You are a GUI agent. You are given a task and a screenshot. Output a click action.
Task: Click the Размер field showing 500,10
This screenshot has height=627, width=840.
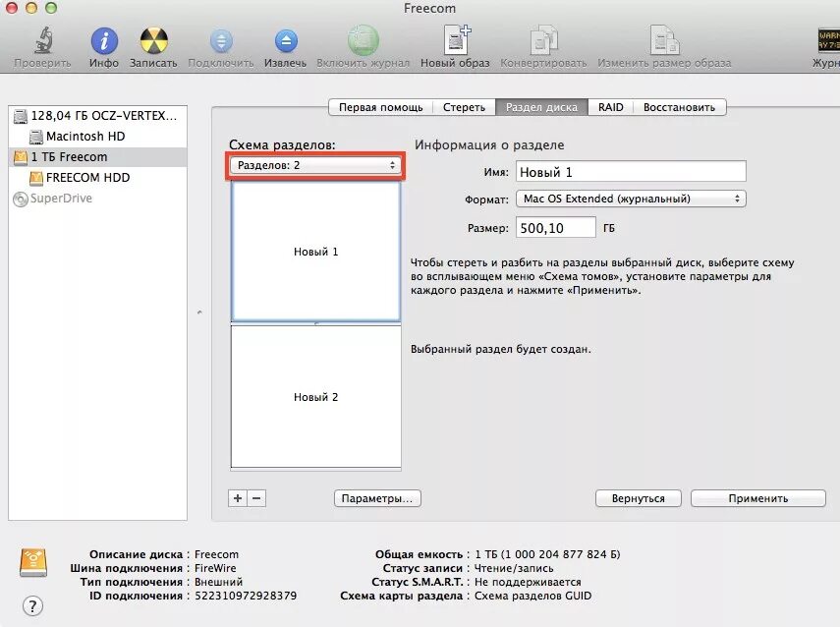555,228
